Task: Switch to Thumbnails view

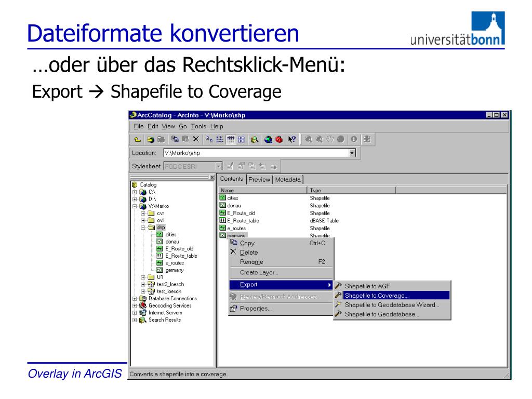Action: coord(241,139)
